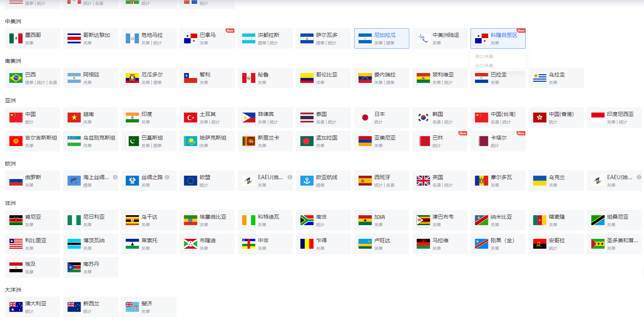Click the EU flag icon for 欧盟
Viewport: 644px width, 324px height.
click(190, 181)
